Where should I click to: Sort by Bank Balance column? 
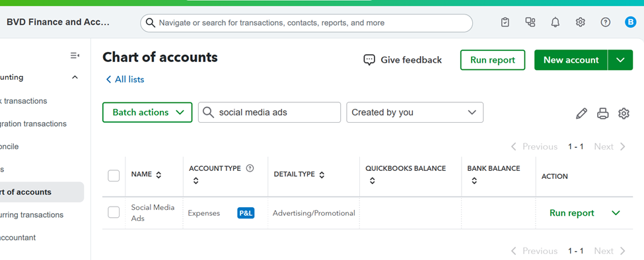pos(474,180)
